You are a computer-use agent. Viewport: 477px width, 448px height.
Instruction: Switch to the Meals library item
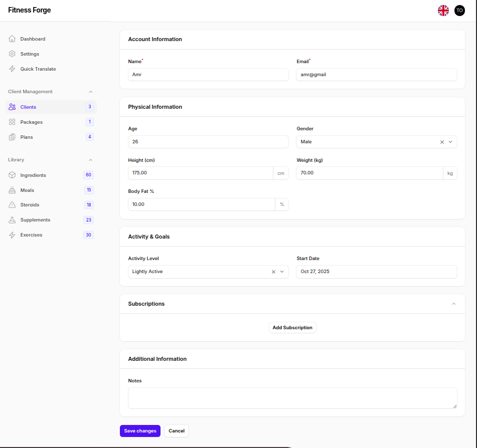(12, 190)
